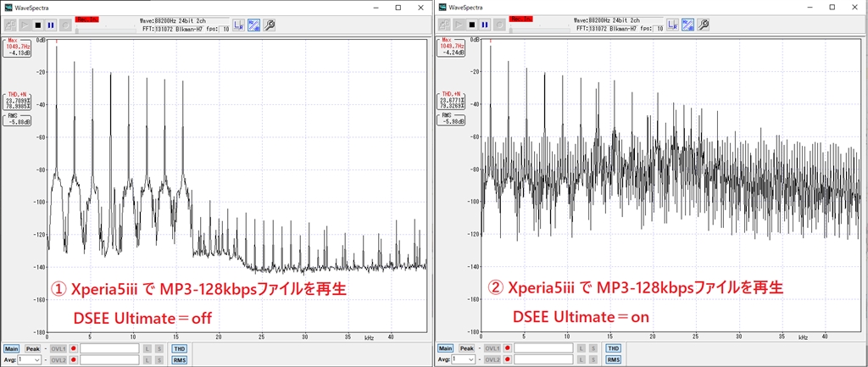Click the play button in left window toolbar
The height and width of the screenshot is (367, 868).
[25, 25]
